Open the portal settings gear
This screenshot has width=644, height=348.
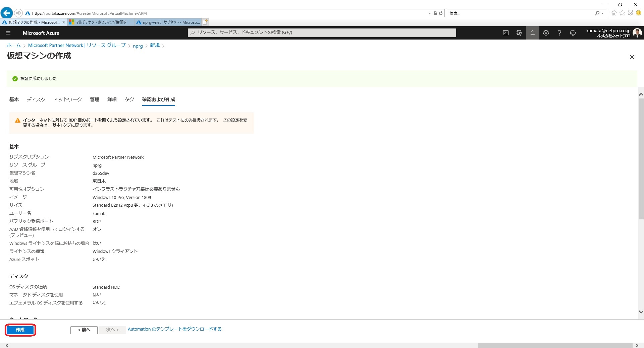546,33
